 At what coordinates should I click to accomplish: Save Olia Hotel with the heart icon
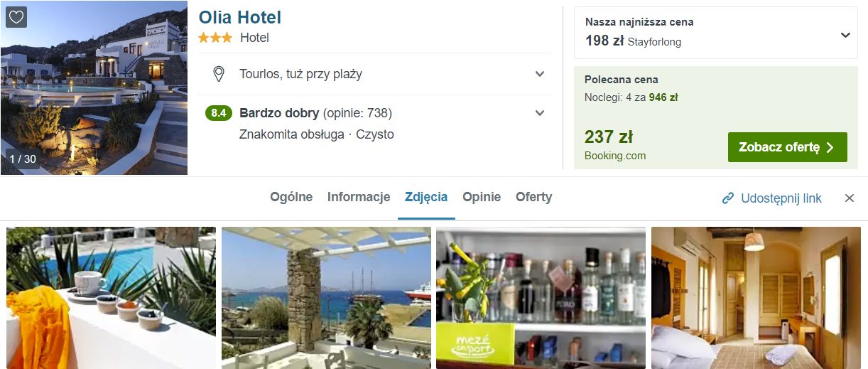(16, 17)
